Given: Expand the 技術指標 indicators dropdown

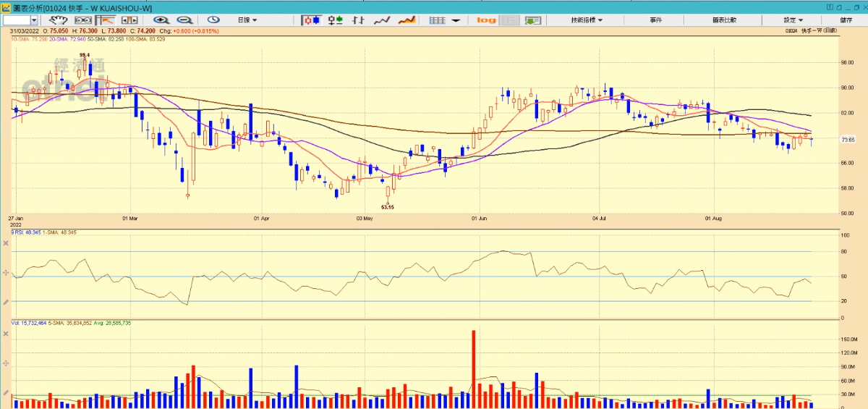Looking at the screenshot, I should click(587, 20).
